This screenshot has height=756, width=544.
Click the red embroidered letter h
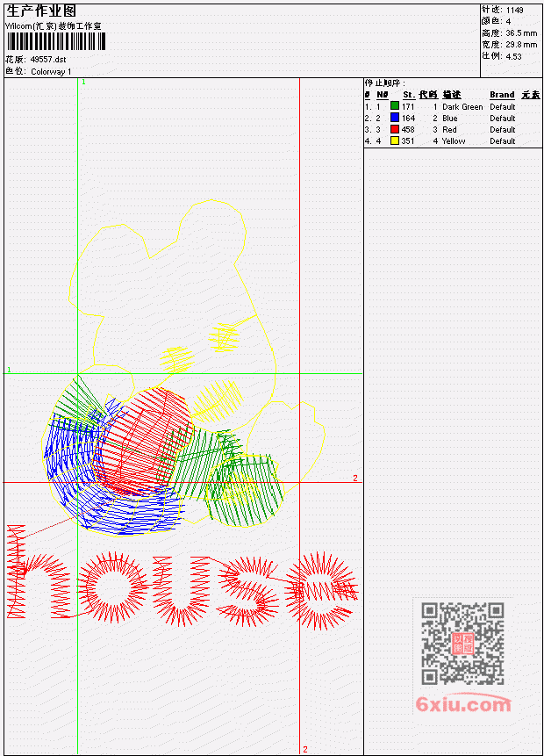tap(39, 572)
